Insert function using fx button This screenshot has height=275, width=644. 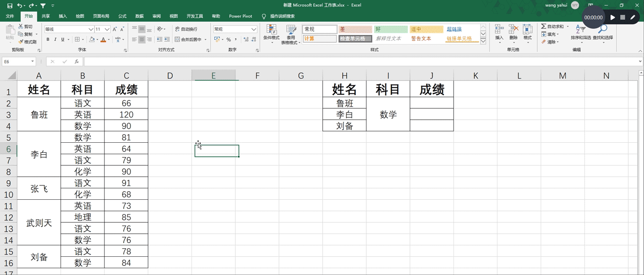77,62
